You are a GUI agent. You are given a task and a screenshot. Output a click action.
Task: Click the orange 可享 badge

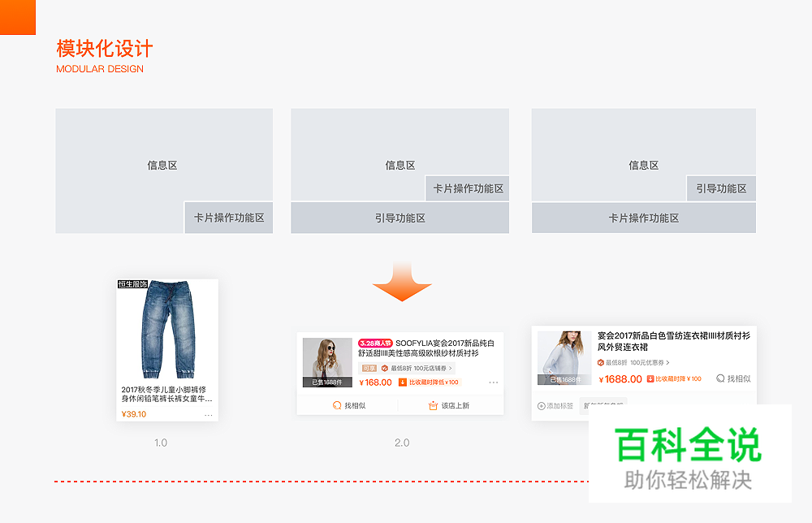coord(369,367)
